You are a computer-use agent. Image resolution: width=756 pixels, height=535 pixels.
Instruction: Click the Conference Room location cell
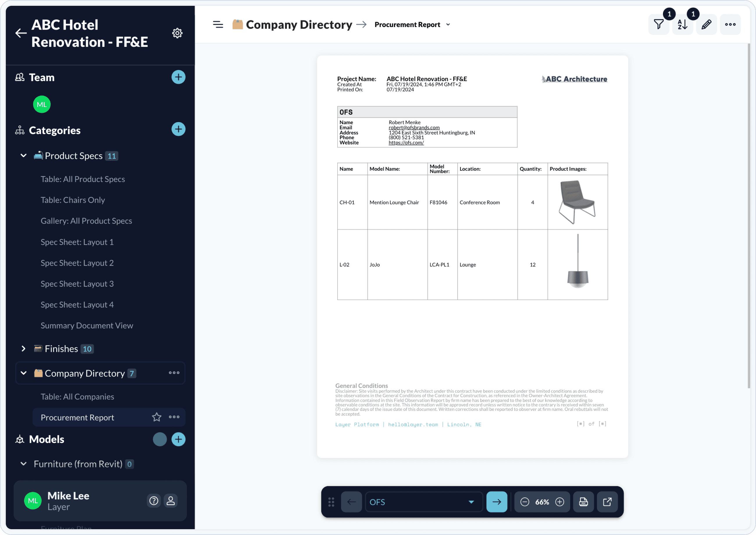click(487, 202)
